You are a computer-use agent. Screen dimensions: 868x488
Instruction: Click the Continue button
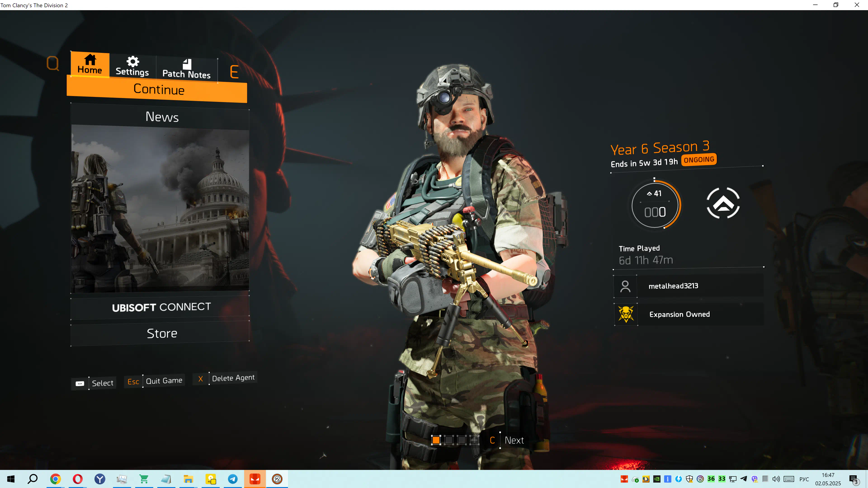pyautogui.click(x=157, y=90)
